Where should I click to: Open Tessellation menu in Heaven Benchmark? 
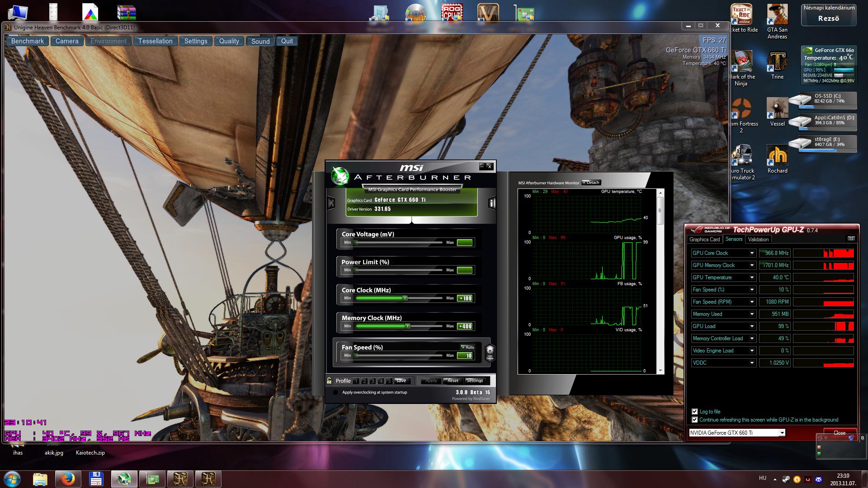tap(155, 41)
